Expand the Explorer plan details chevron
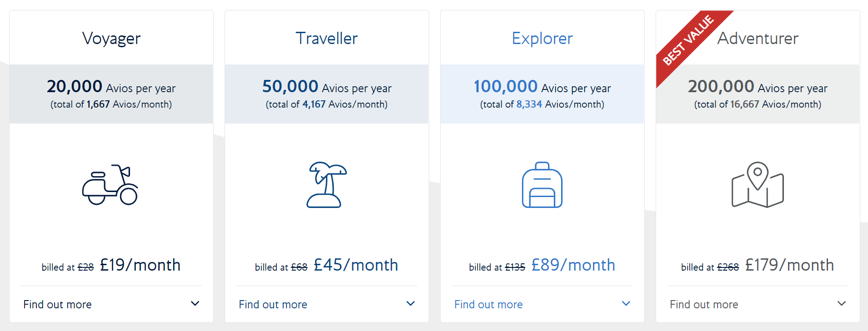This screenshot has width=868, height=331. (627, 303)
